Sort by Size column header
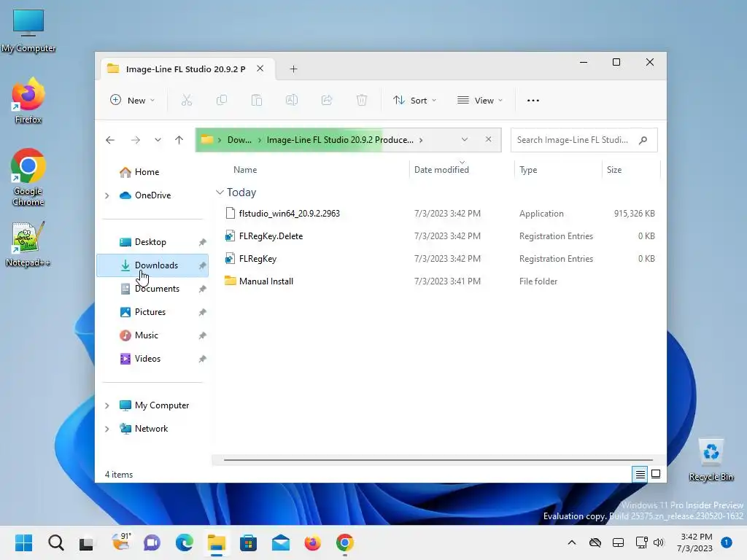The height and width of the screenshot is (560, 747). tap(614, 170)
